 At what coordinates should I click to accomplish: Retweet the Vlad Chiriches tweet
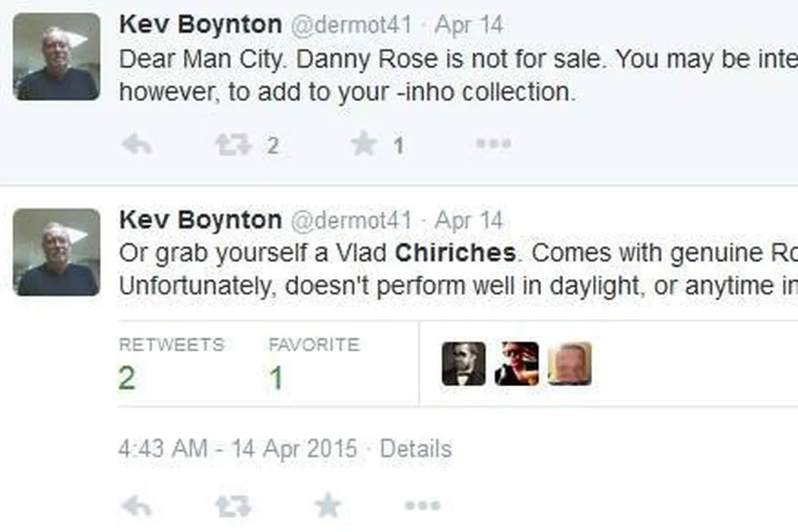click(x=233, y=505)
